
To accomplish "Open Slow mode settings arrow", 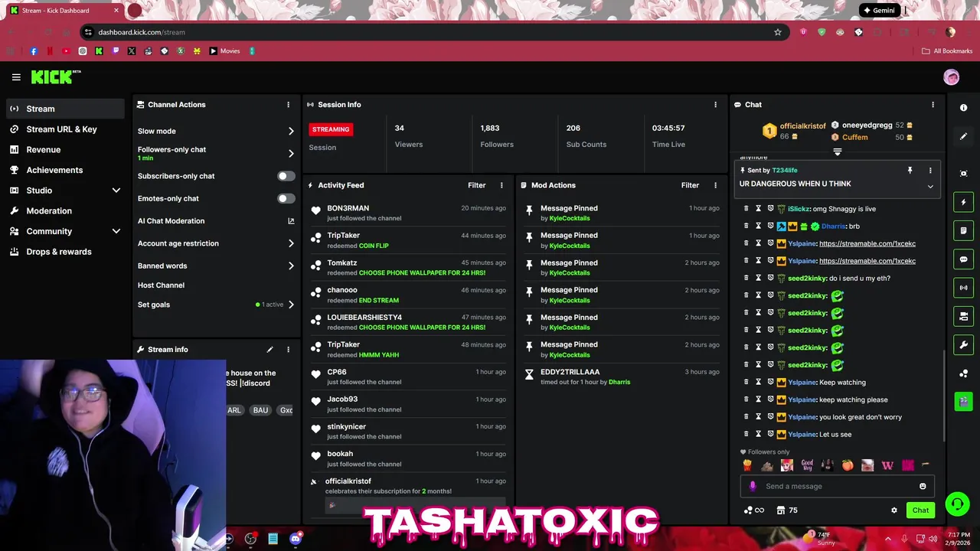I will tap(291, 132).
